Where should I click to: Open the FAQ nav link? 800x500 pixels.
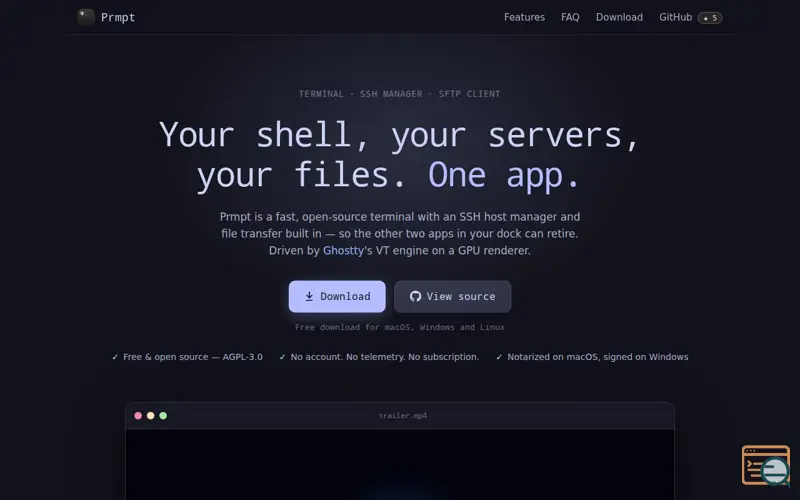[x=570, y=17]
